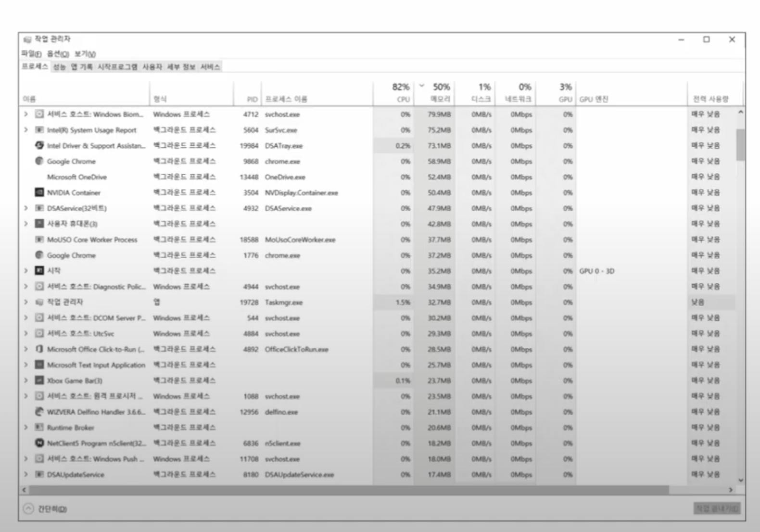Switch to the 성능 tab

pyautogui.click(x=59, y=67)
